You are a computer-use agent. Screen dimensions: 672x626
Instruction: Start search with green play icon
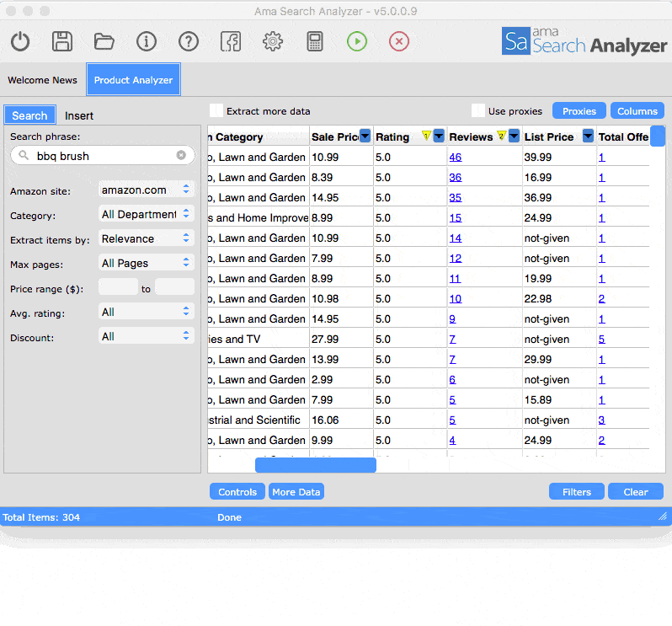[x=357, y=41]
